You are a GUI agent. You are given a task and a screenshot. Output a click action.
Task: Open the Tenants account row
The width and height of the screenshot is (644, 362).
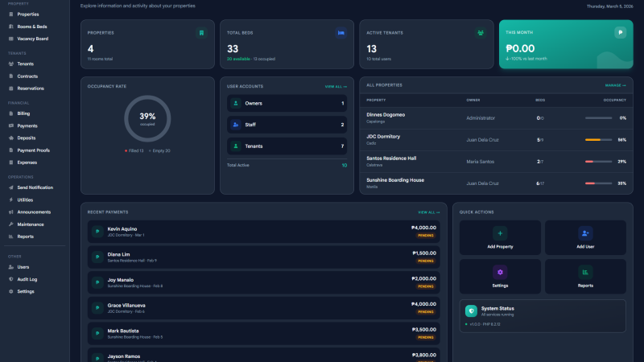point(287,146)
